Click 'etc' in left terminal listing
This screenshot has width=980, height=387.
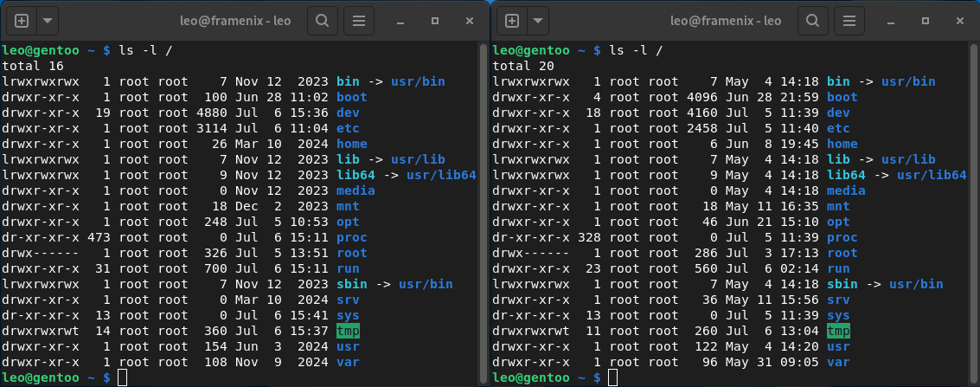[x=348, y=128]
